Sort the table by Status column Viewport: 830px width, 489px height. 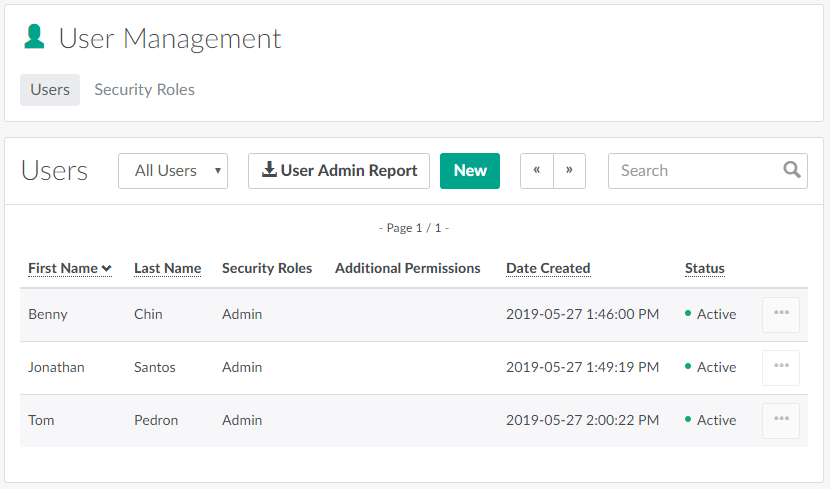pyautogui.click(x=704, y=268)
